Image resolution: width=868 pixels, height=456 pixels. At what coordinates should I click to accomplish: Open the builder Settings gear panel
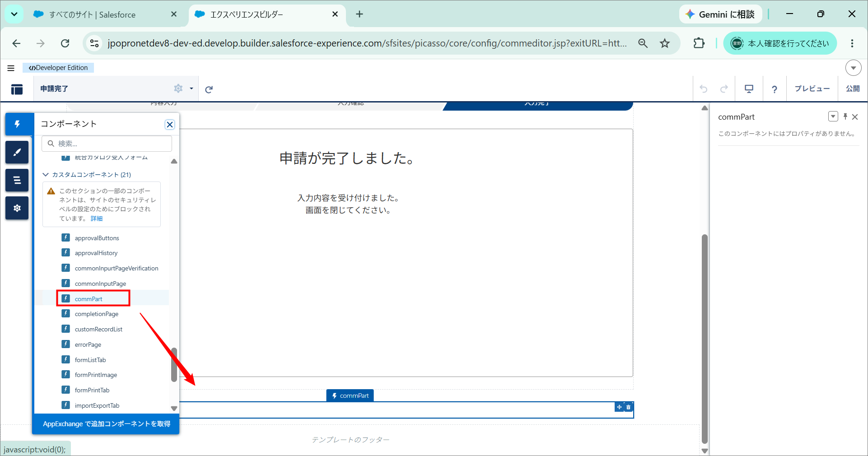tap(17, 208)
